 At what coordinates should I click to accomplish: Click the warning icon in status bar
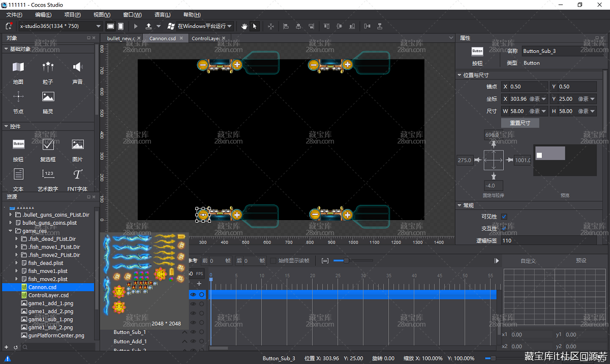click(8, 358)
